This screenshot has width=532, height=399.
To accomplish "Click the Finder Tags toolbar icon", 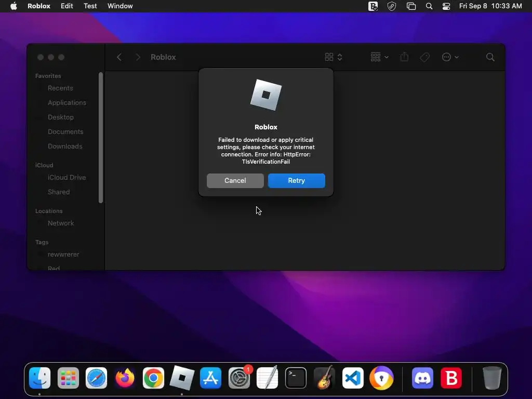I will pyautogui.click(x=424, y=57).
